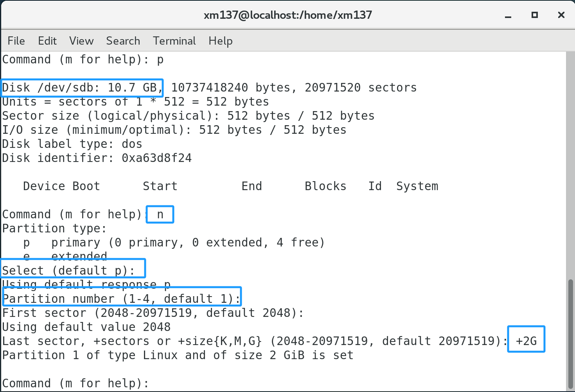Open the Help menu
Image resolution: width=575 pixels, height=392 pixels.
[x=220, y=41]
